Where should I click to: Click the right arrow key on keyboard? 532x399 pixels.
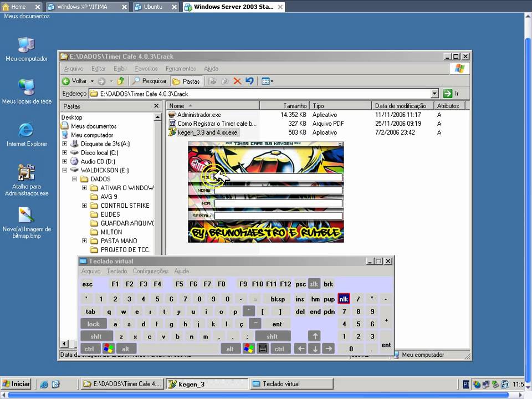point(329,349)
